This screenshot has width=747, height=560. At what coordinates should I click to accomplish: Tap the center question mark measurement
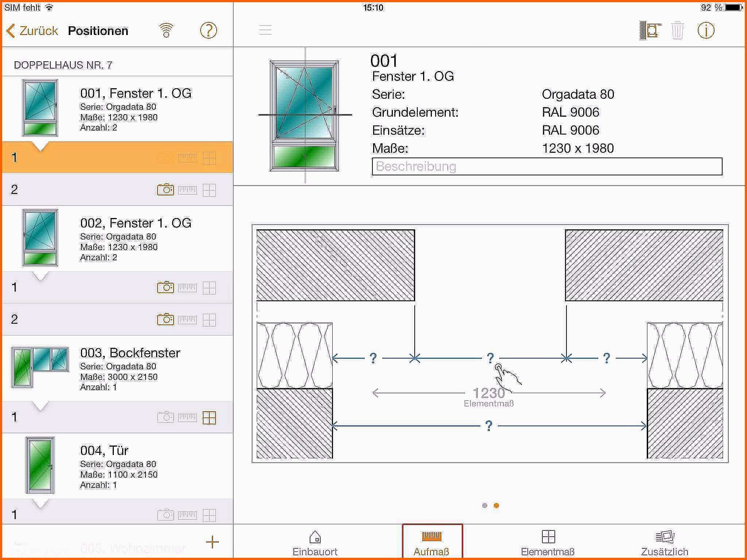coord(490,358)
